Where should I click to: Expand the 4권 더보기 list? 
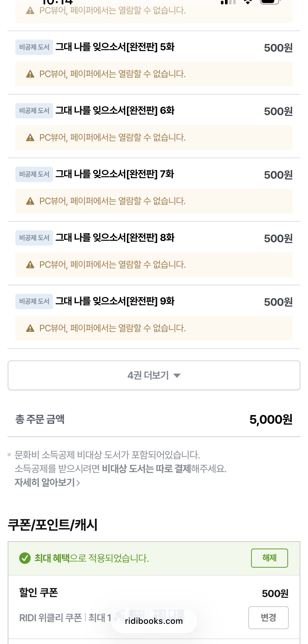[154, 375]
